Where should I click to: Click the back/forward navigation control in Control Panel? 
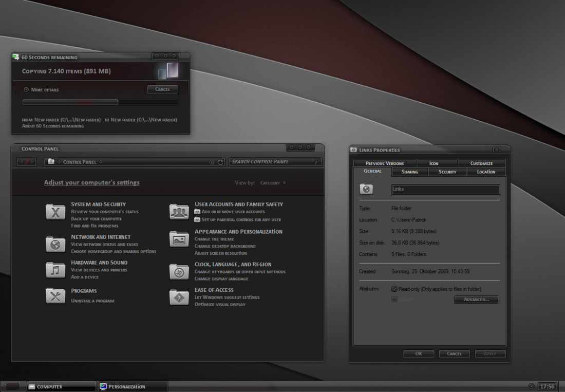pyautogui.click(x=27, y=162)
